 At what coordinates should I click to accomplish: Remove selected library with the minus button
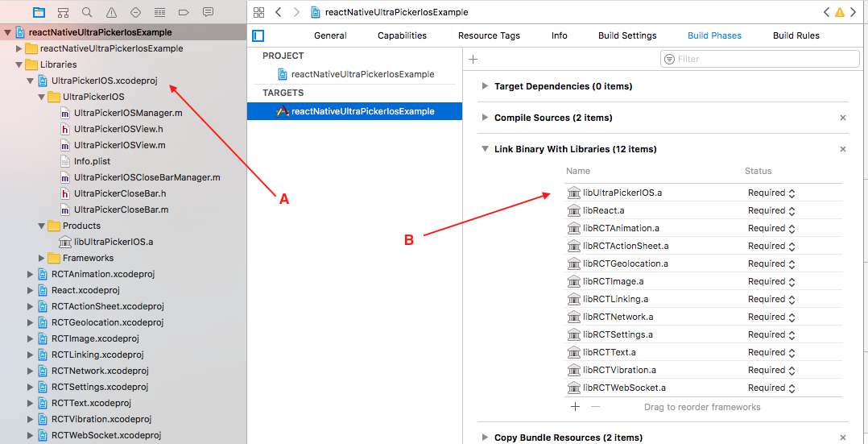595,406
